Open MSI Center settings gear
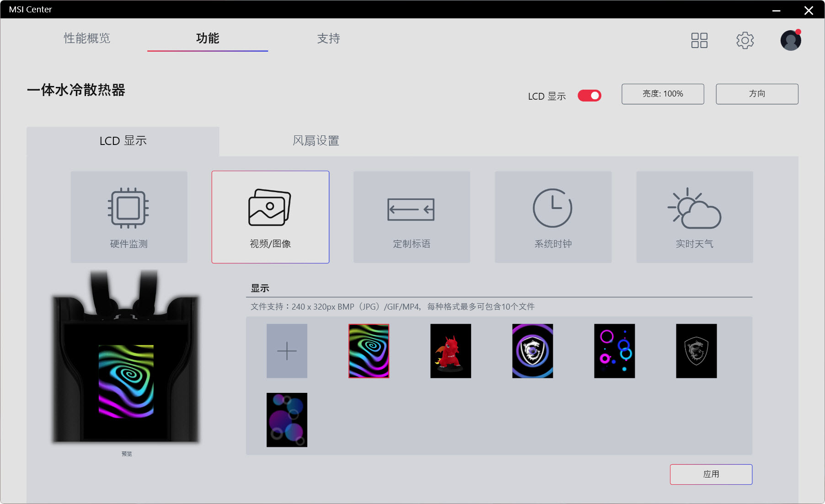Image resolution: width=825 pixels, height=504 pixels. click(745, 40)
